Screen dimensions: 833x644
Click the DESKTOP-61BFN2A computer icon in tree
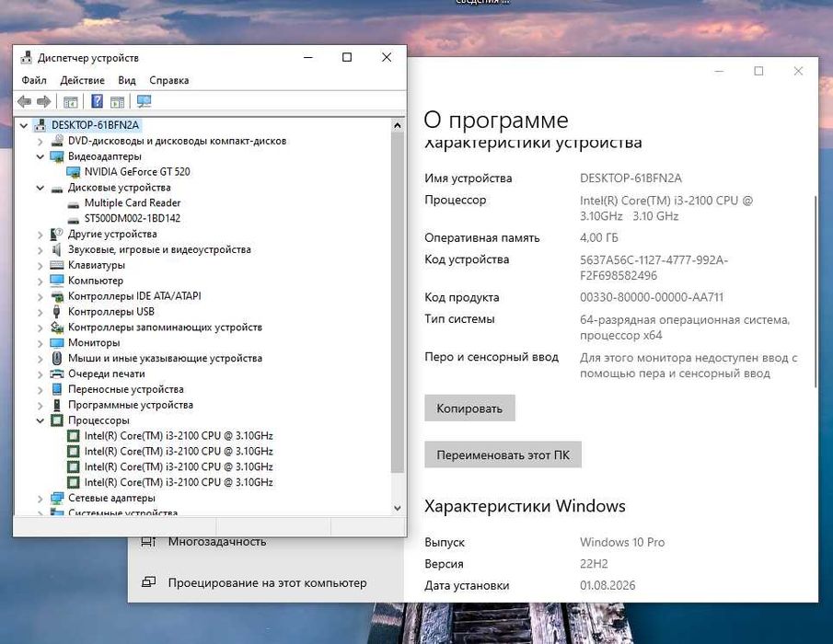tap(40, 125)
